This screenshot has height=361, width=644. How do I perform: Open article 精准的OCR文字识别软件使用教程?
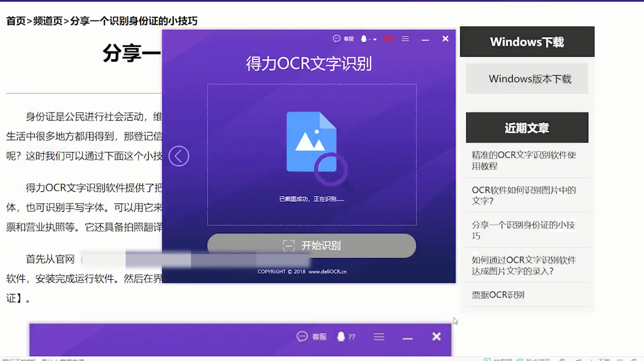click(524, 161)
